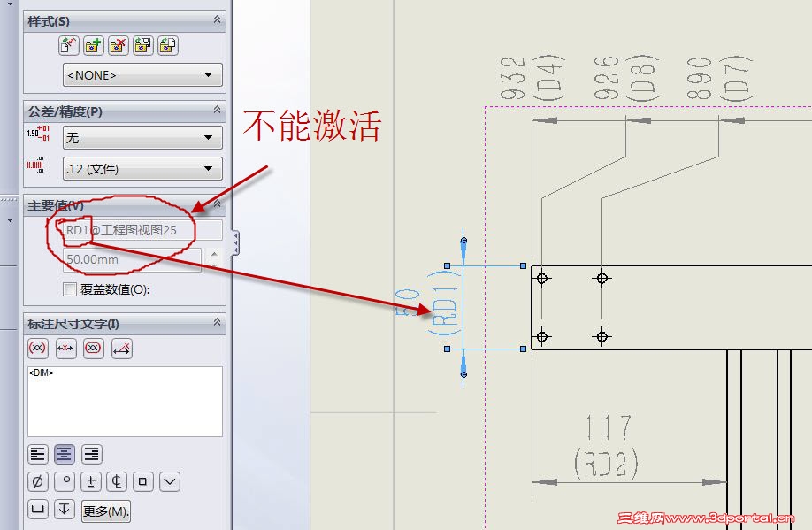Right-justify the dimension text
This screenshot has width=812, height=530.
pyautogui.click(x=92, y=455)
